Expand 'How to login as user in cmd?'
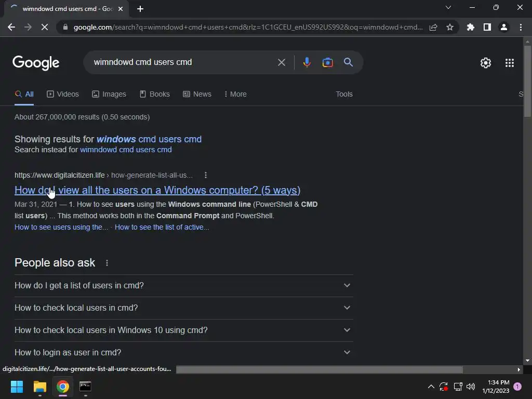Screen dimensions: 532x399 183,353
